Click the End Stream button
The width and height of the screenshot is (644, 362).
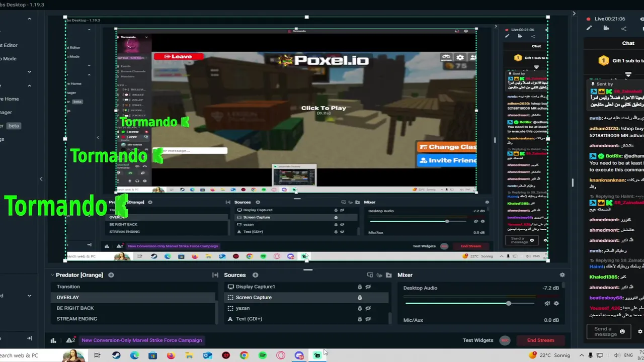540,340
